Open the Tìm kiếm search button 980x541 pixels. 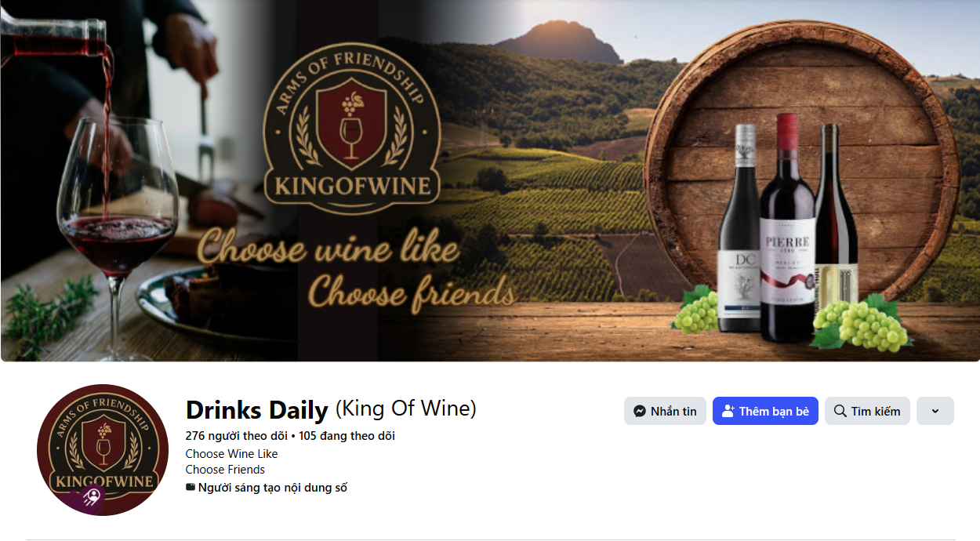click(x=867, y=411)
